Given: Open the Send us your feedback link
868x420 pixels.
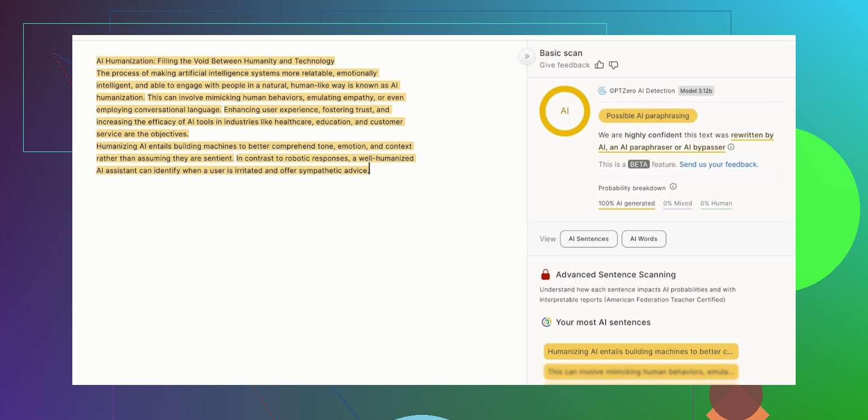Looking at the screenshot, I should click(719, 164).
